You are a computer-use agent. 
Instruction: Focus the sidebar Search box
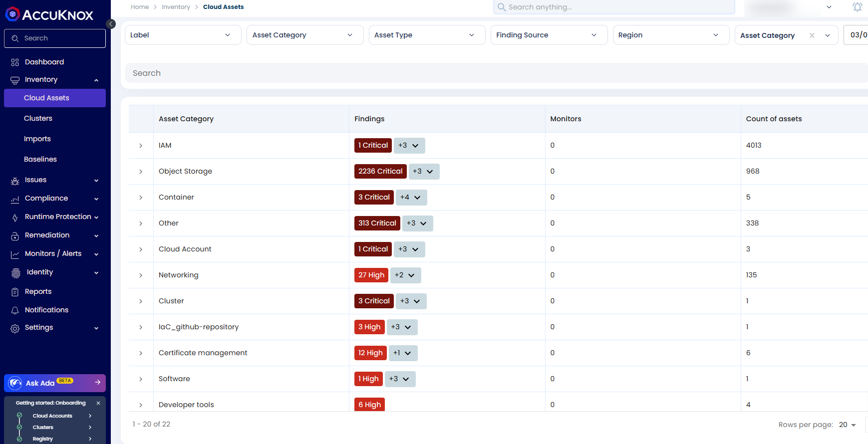[55, 38]
